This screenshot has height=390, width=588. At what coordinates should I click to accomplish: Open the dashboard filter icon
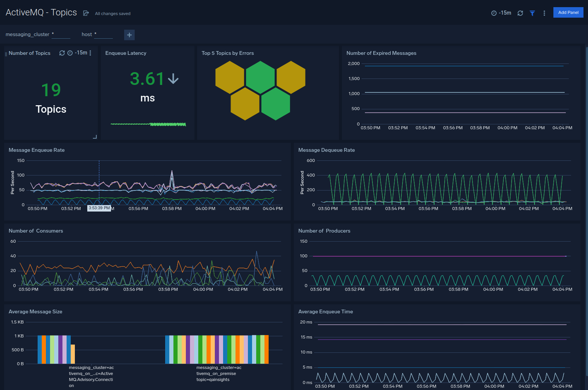tap(532, 12)
